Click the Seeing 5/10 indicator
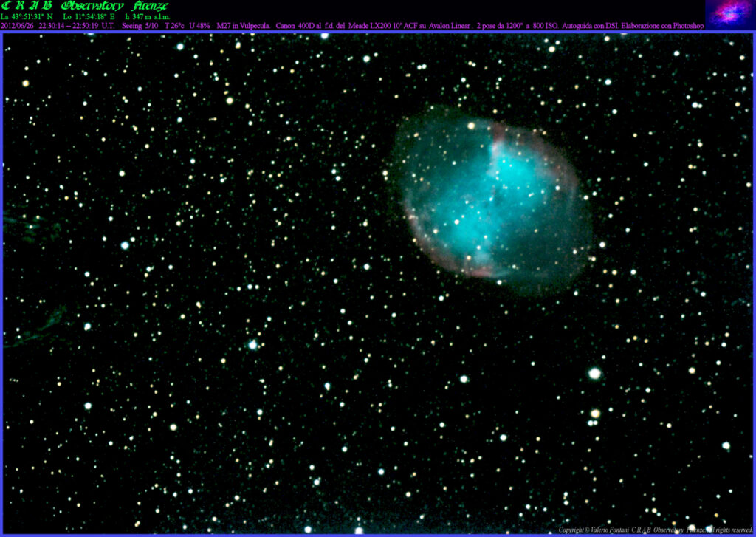Screen dimensions: 756x537 pos(140,24)
